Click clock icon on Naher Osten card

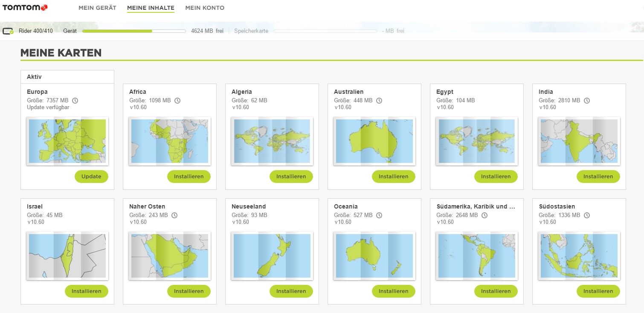pyautogui.click(x=174, y=215)
